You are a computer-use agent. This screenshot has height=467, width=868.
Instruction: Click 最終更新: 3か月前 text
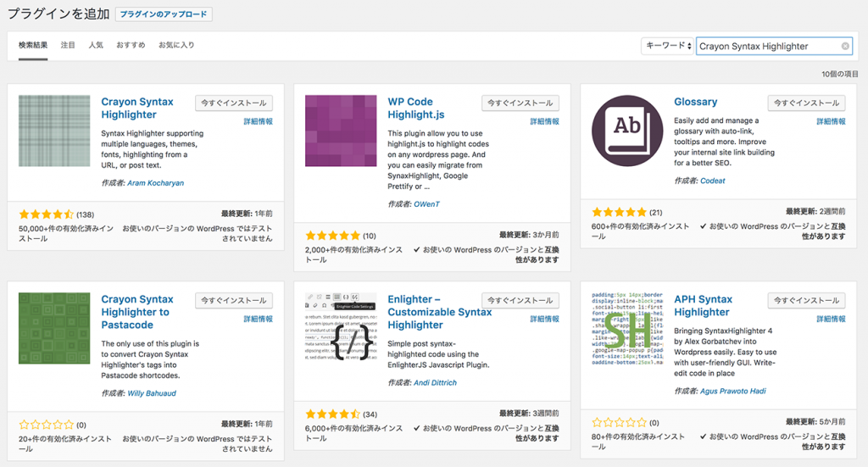(529, 235)
